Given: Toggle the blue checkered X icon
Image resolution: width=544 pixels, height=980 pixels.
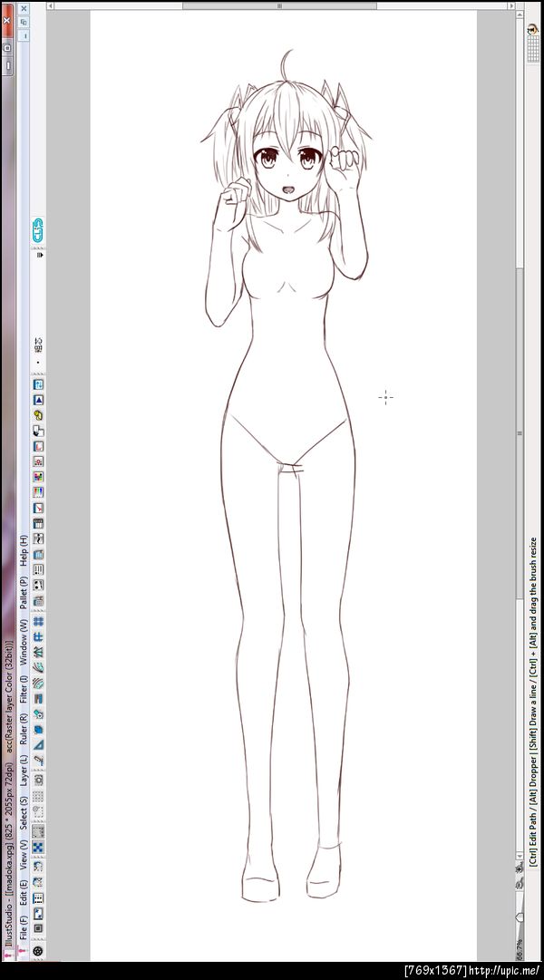Looking at the screenshot, I should coord(38,848).
